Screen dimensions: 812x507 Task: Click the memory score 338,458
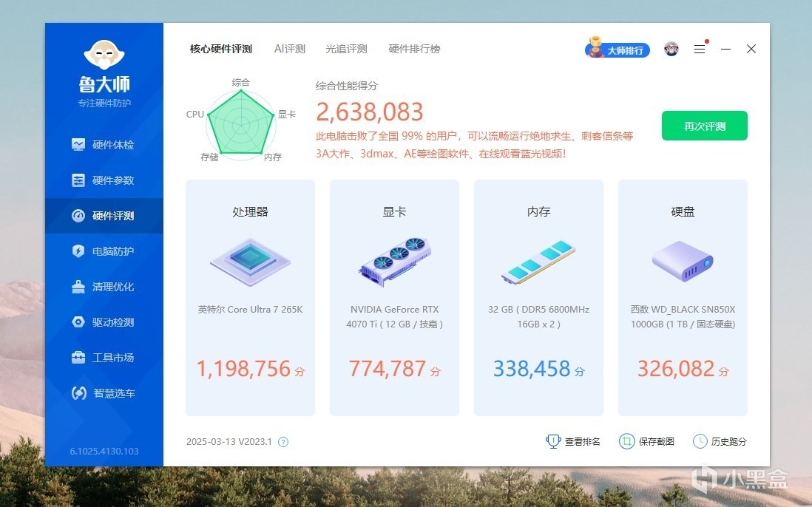(531, 369)
